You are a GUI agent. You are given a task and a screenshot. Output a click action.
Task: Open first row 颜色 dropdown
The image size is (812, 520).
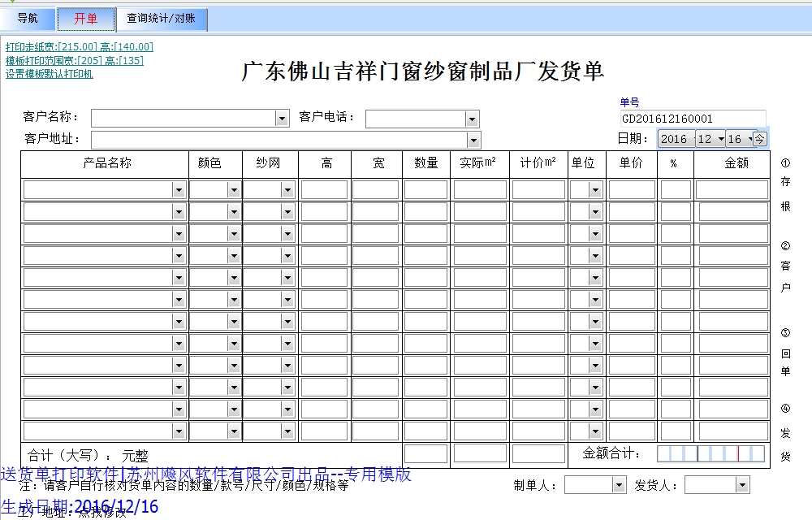pos(234,190)
